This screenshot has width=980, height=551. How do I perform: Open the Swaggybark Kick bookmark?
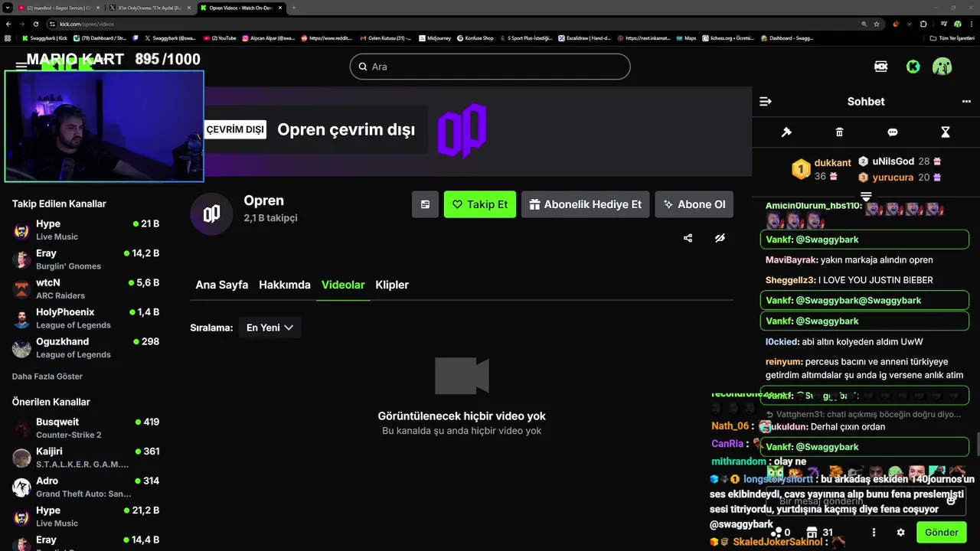44,37
